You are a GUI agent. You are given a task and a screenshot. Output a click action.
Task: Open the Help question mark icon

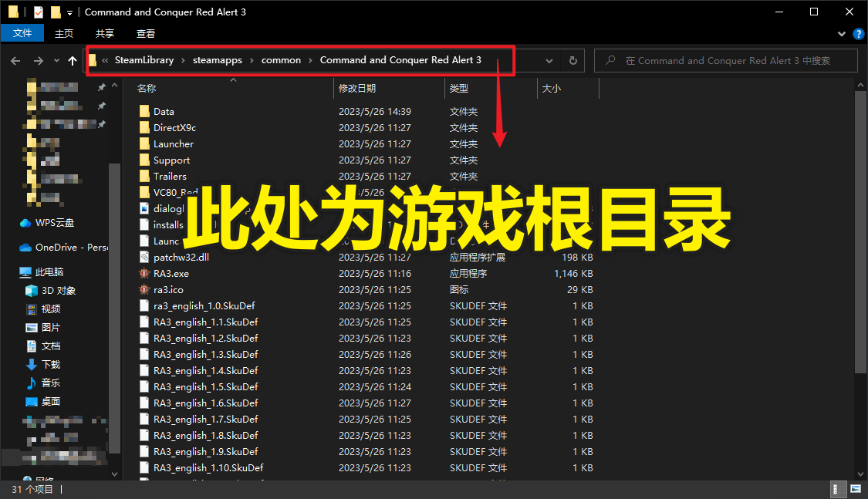pyautogui.click(x=859, y=34)
